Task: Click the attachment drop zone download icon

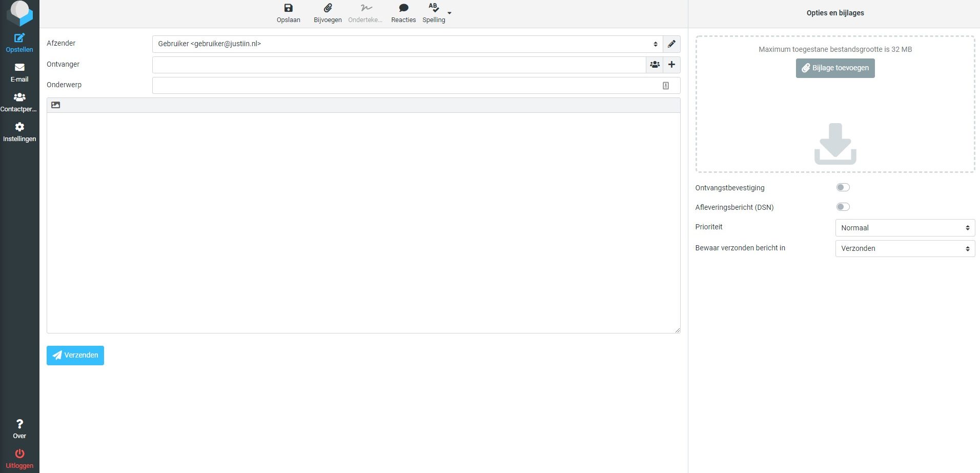Action: (835, 144)
